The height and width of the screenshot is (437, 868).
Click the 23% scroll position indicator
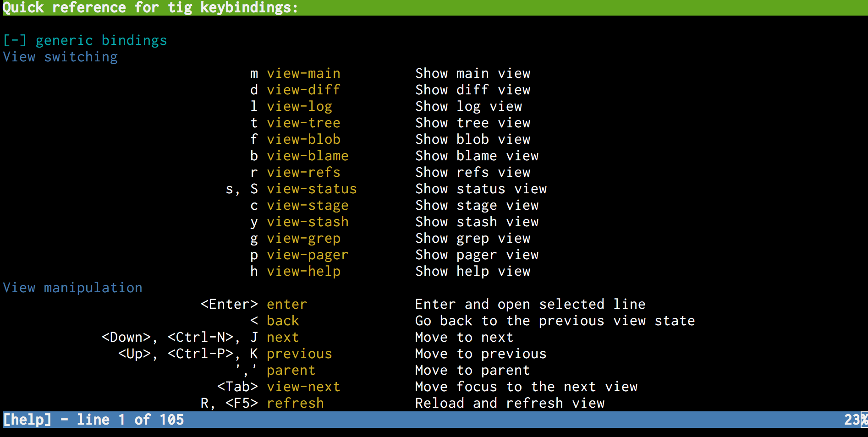point(854,420)
